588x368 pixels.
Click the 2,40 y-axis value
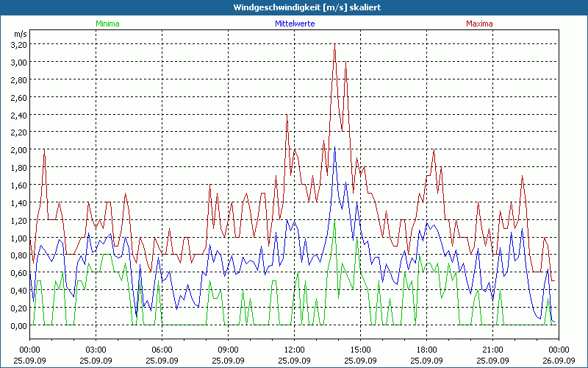(x=19, y=115)
